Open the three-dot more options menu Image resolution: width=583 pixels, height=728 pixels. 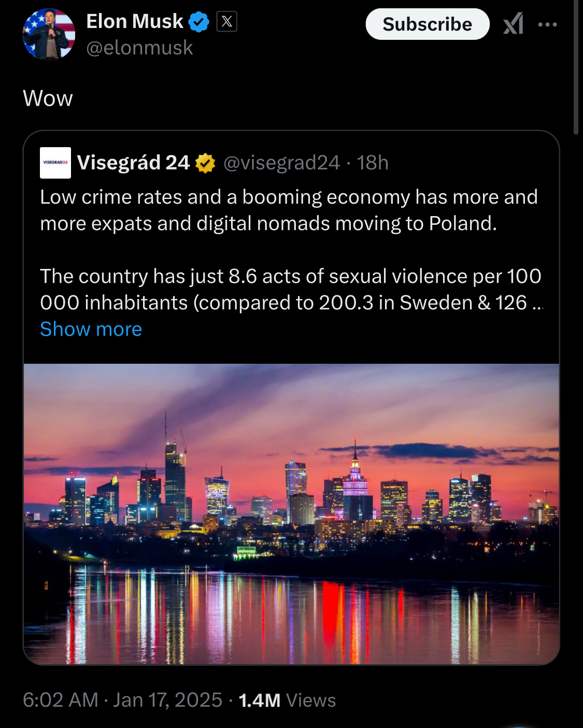pos(547,24)
